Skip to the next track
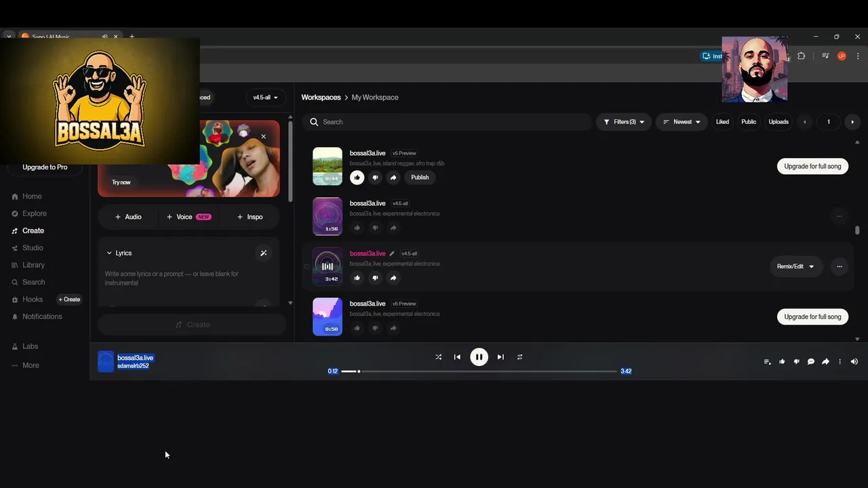Viewport: 868px width, 488px height. pos(500,357)
